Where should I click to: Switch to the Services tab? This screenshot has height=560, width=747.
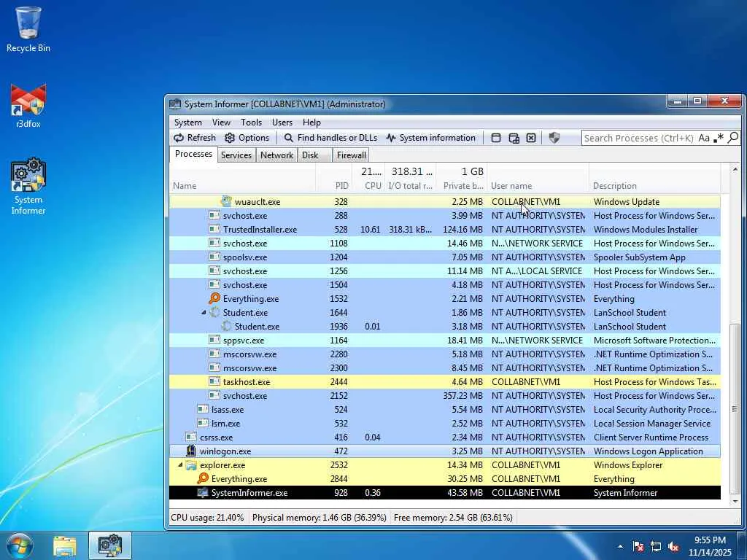coord(236,155)
